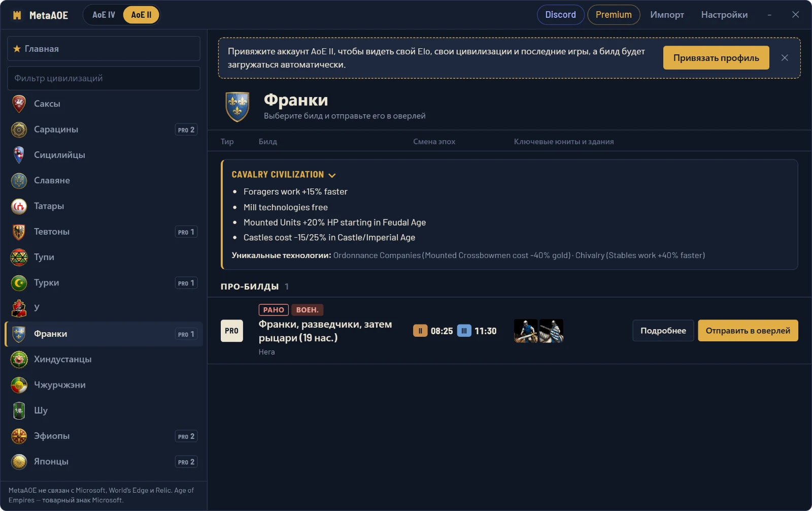
Task: Select the Tupi (Тупи) emblem icon
Action: pyautogui.click(x=19, y=257)
